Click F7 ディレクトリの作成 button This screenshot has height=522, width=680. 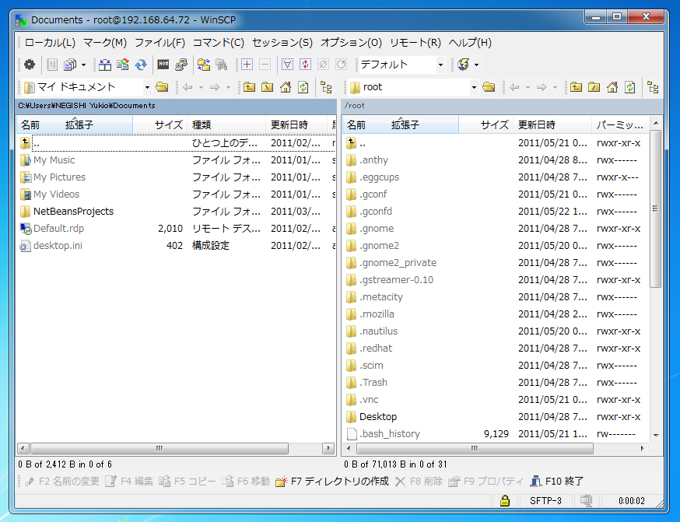[332, 481]
